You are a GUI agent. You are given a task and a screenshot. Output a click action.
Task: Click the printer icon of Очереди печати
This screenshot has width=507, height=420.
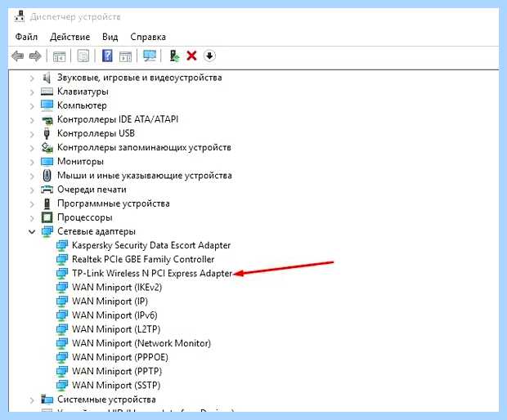(47, 190)
